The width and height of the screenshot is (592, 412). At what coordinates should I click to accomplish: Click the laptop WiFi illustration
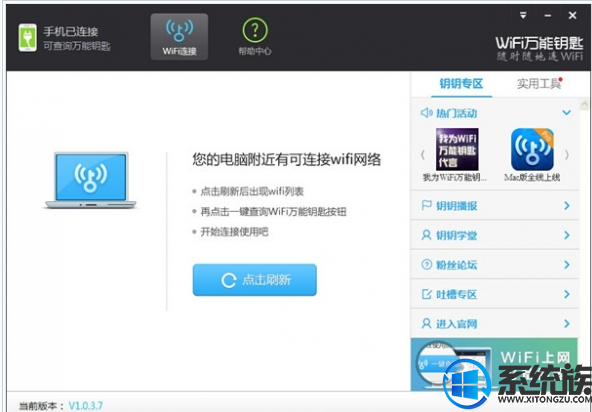91,180
